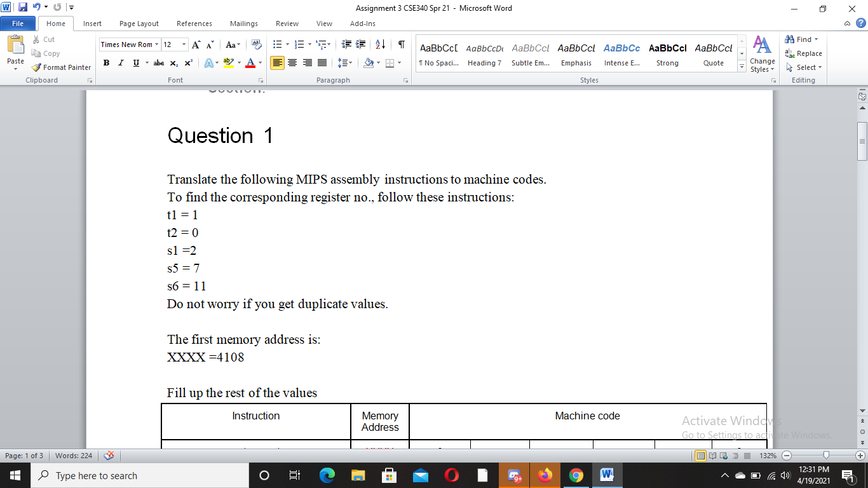This screenshot has width=868, height=488.
Task: Switch to the Page Layout tab
Action: (x=139, y=24)
